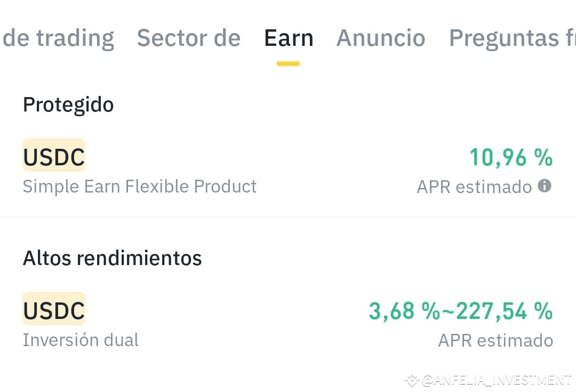Image resolution: width=576 pixels, height=392 pixels.
Task: Open the Anuncio tab
Action: click(381, 37)
